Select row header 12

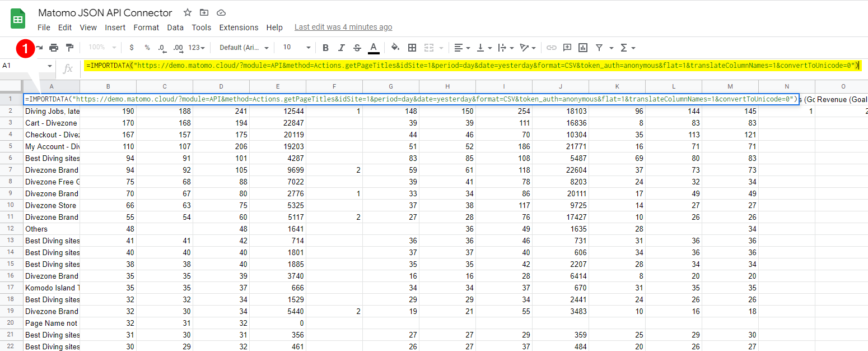pyautogui.click(x=11, y=229)
